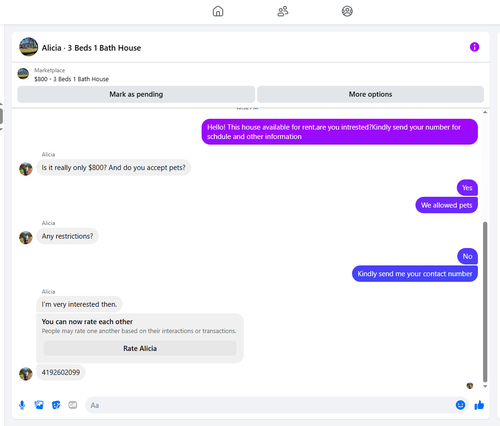
Task: Click the 'Hello! This house available' message
Action: click(339, 132)
